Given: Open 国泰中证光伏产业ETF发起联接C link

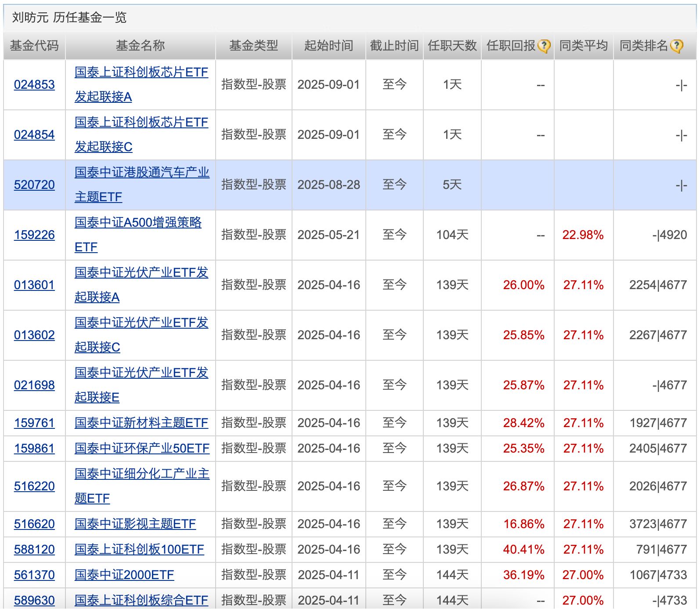Looking at the screenshot, I should coord(141,323).
